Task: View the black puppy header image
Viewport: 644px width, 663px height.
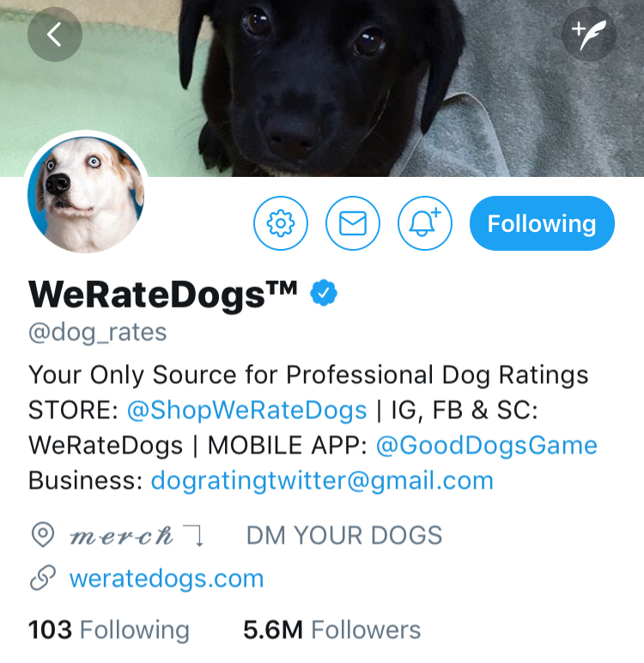Action: 322,88
